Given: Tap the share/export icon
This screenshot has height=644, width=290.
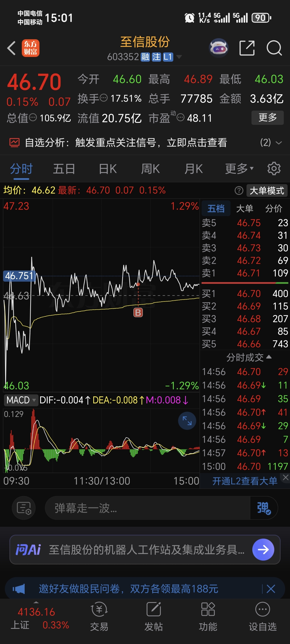Looking at the screenshot, I should (247, 48).
